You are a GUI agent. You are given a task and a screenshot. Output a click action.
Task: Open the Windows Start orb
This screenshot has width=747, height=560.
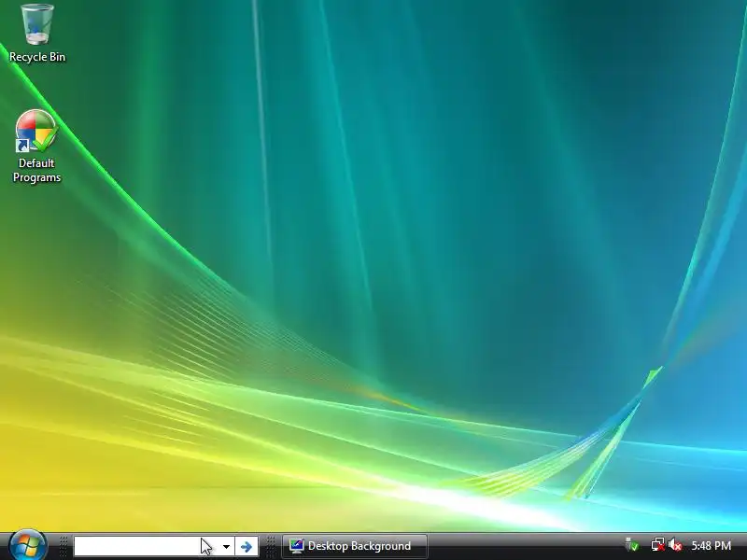coord(28,545)
